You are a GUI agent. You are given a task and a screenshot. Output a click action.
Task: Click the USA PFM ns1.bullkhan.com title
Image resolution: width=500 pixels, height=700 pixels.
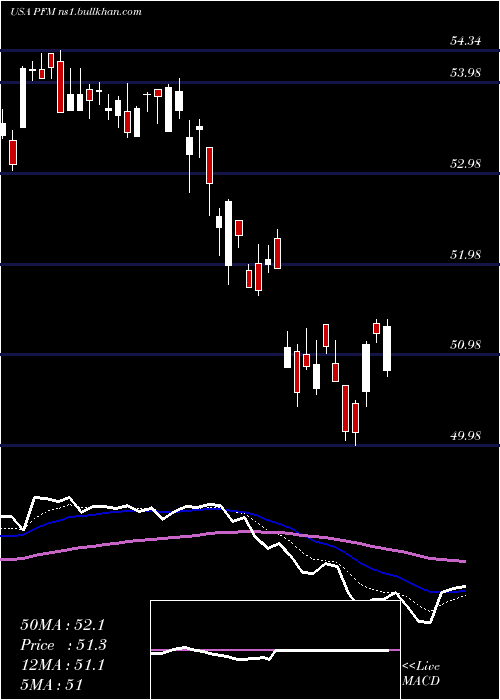click(75, 12)
